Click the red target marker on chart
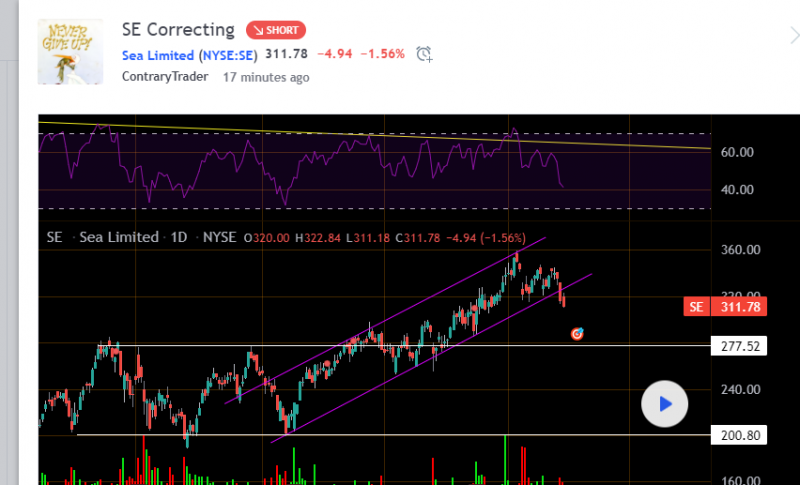Screen dimensions: 800x485 (x=577, y=333)
